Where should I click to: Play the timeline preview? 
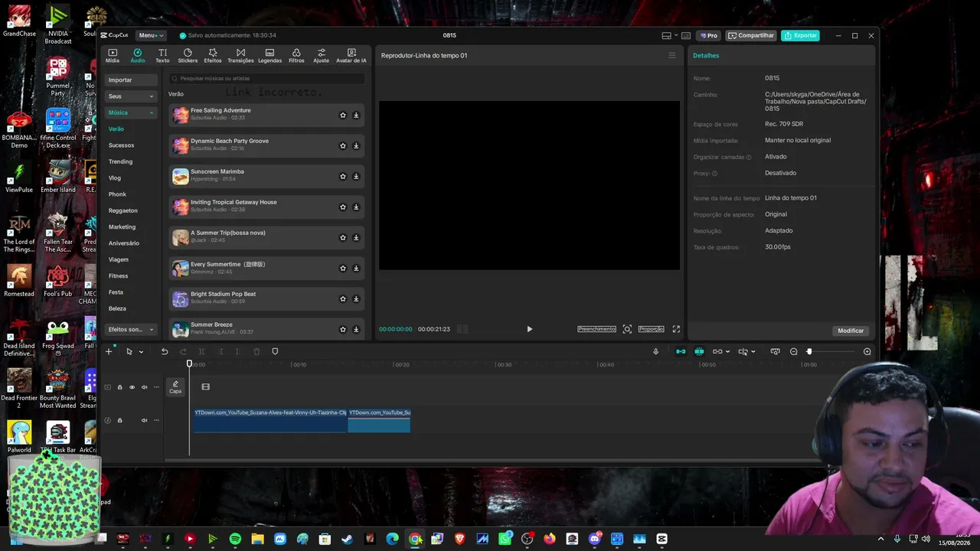click(529, 329)
